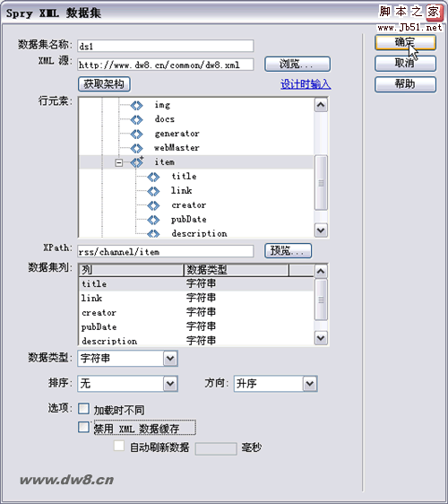The height and width of the screenshot is (504, 448).
Task: Select the pubDate label in the tree
Action: 189,220
